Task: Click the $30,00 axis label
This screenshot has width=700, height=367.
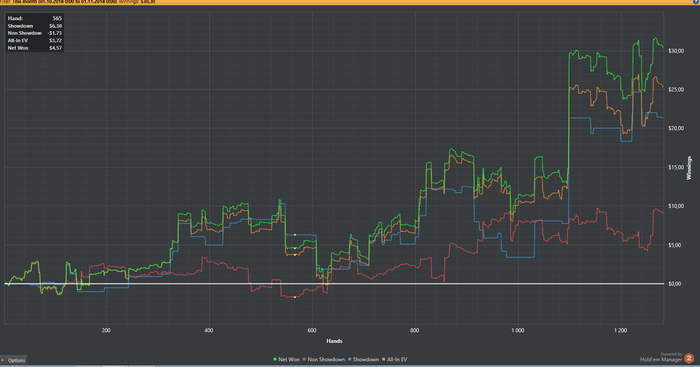Action: coord(676,51)
